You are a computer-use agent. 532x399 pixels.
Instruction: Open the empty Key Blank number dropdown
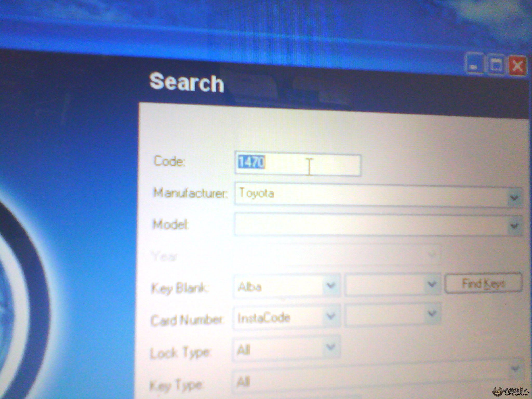[393, 284]
